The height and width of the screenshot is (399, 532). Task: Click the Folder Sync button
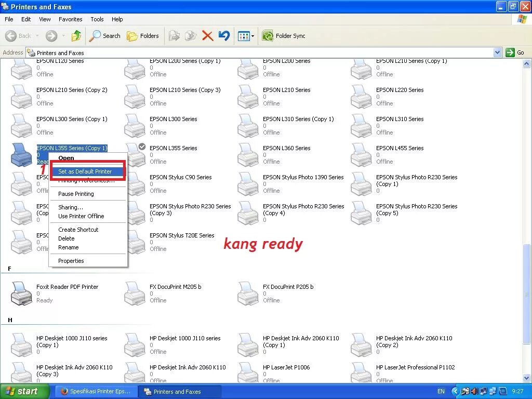coord(284,36)
